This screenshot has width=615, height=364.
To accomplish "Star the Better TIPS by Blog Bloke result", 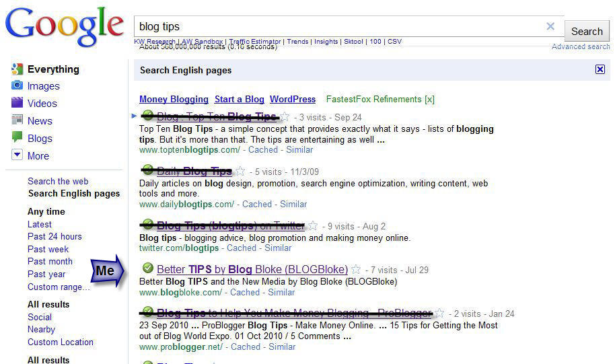I will pos(356,270).
